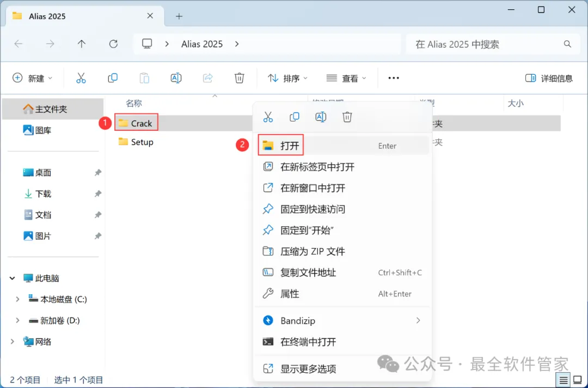Open the three-dots more options menu

click(394, 78)
